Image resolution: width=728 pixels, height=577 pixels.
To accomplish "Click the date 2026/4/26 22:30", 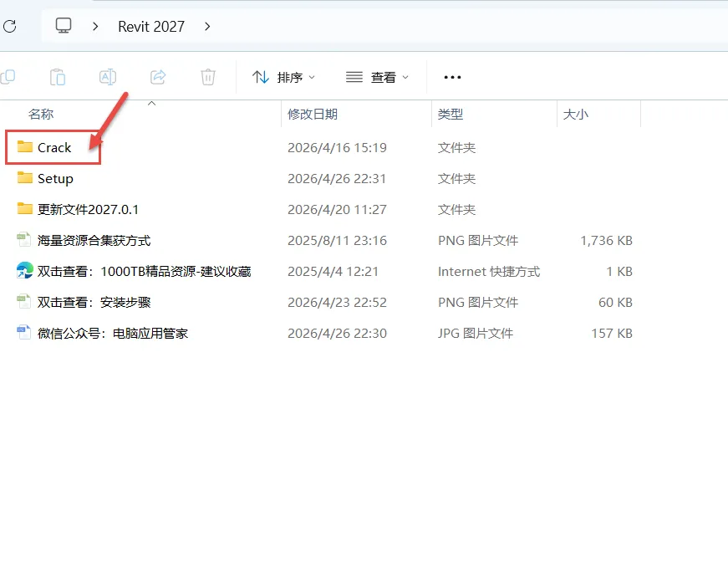I will 337,334.
